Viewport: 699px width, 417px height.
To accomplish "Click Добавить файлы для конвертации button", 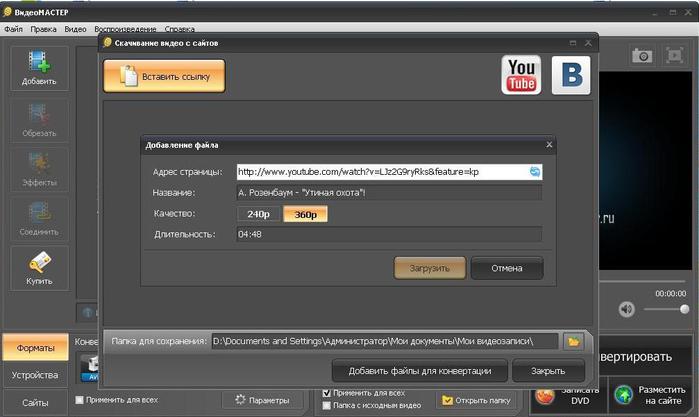I will pos(419,371).
